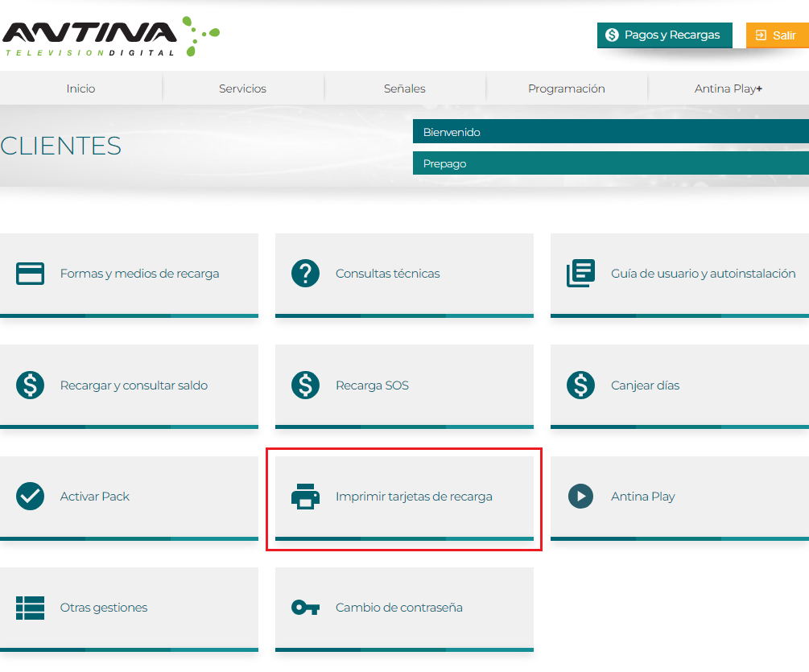The image size is (809, 672).
Task: Select Antina Play+ in the navigation bar
Action: [x=728, y=89]
